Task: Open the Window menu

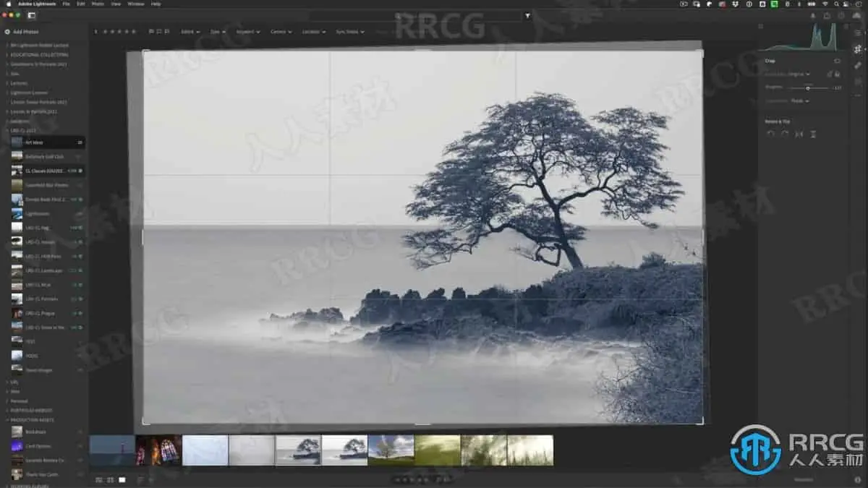Action: [x=136, y=4]
